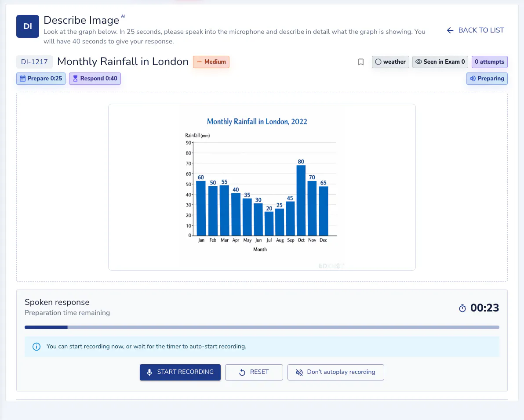Screen dimensions: 524x420
Task: Click the stopwatch icon near the timer
Action: (x=462, y=308)
